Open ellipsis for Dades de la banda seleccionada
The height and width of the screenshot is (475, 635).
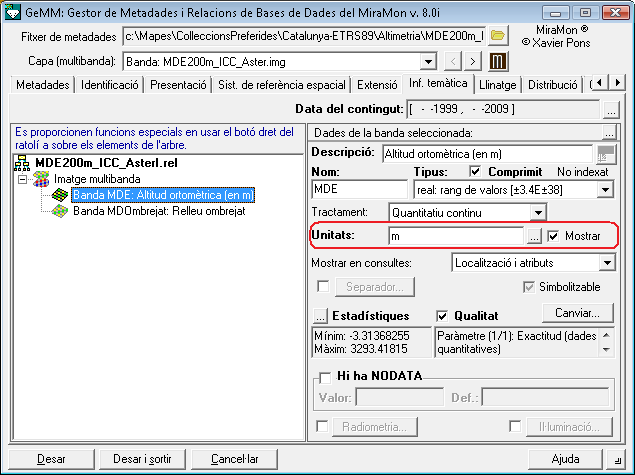[609, 132]
